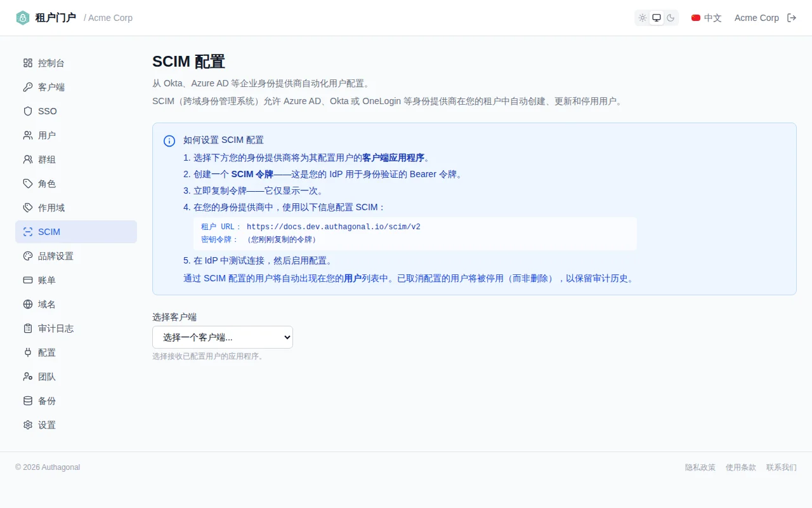Select the highlighted SCIM sidebar item
This screenshot has width=812, height=508.
(76, 232)
